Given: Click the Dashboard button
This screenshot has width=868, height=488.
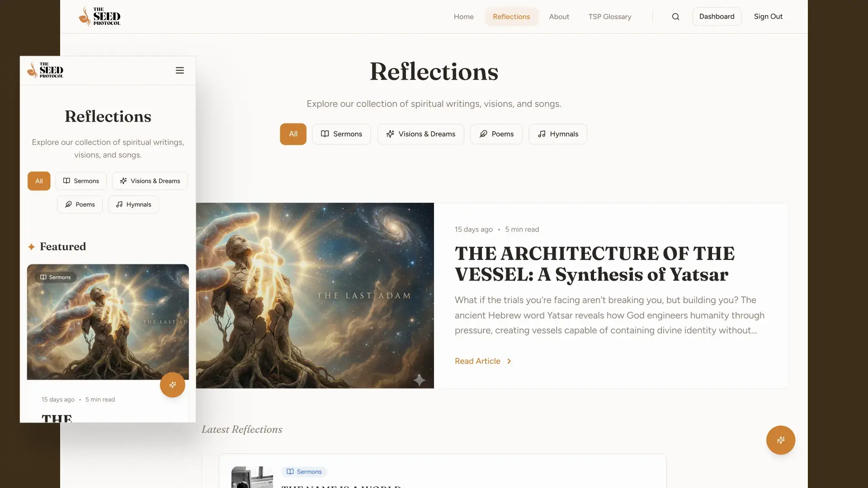Looking at the screenshot, I should (717, 17).
